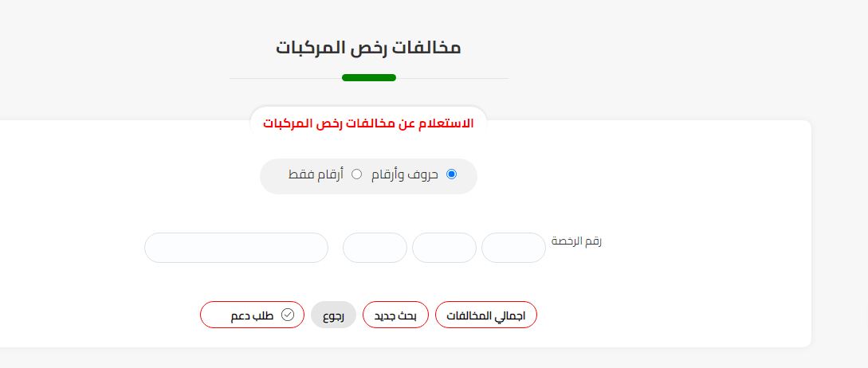Image resolution: width=868 pixels, height=368 pixels.
Task: Select the حروف وأرقام radio button
Action: click(452, 174)
